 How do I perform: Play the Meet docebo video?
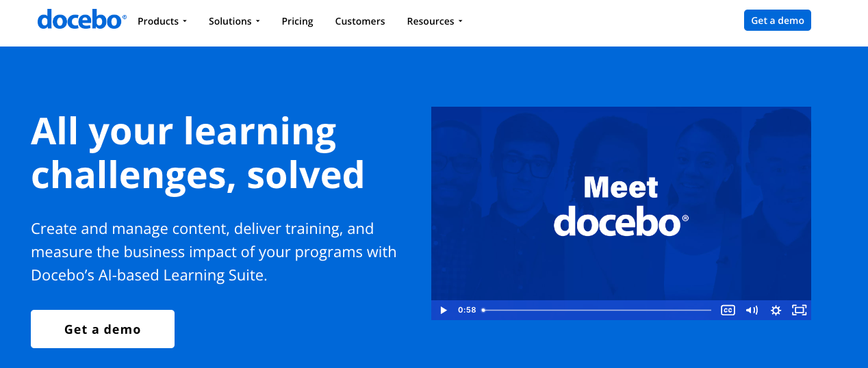click(x=444, y=310)
